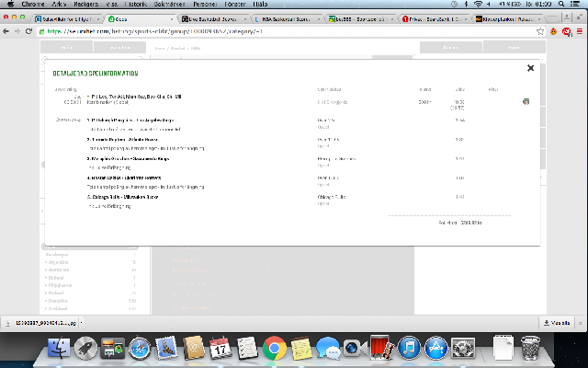Viewport: 588px width, 368px height.
Task: Open the Chrome application menu
Action: [33, 4]
